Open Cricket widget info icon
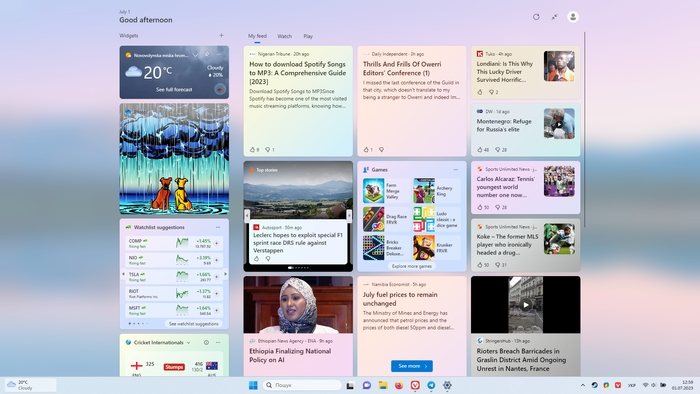The height and width of the screenshot is (394, 700). tap(206, 343)
